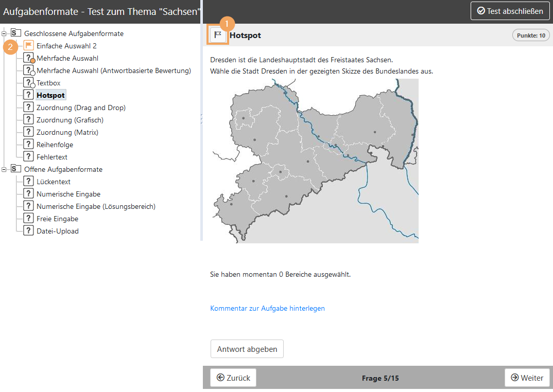Click the question icon for Reihenfolge
Image resolution: width=553 pixels, height=392 pixels.
coord(29,145)
